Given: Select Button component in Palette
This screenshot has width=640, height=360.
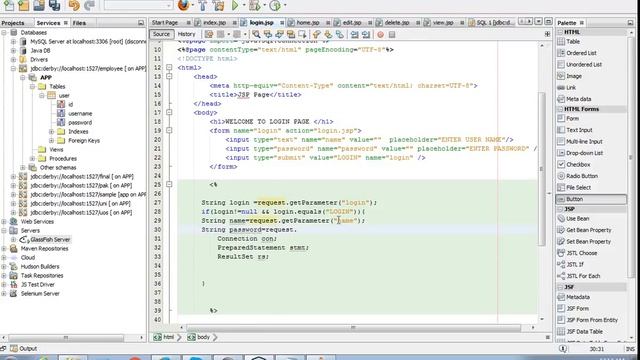Looking at the screenshot, I should tap(591, 199).
